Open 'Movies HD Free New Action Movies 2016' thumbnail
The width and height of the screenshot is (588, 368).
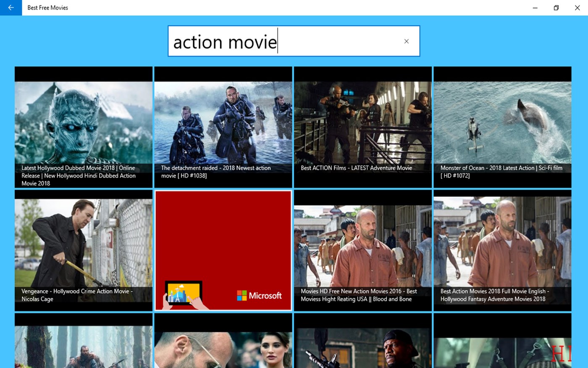tap(363, 250)
